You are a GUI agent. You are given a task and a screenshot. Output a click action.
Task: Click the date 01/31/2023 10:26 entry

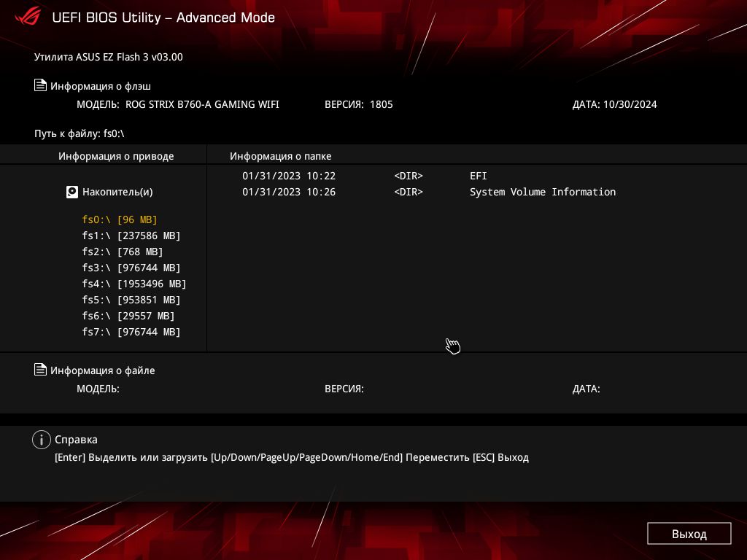289,192
